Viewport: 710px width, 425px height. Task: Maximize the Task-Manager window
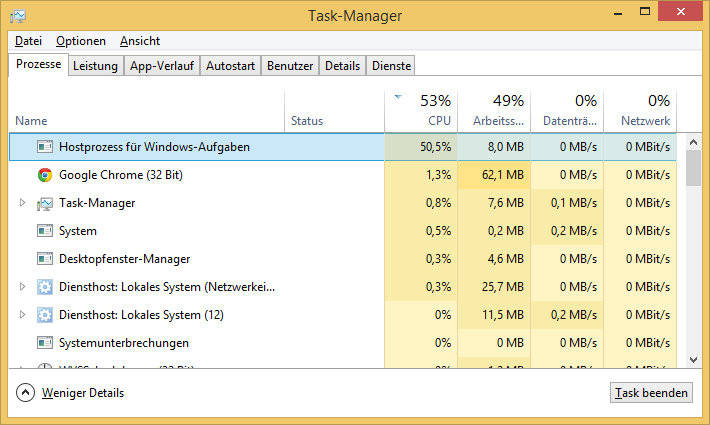tap(645, 12)
